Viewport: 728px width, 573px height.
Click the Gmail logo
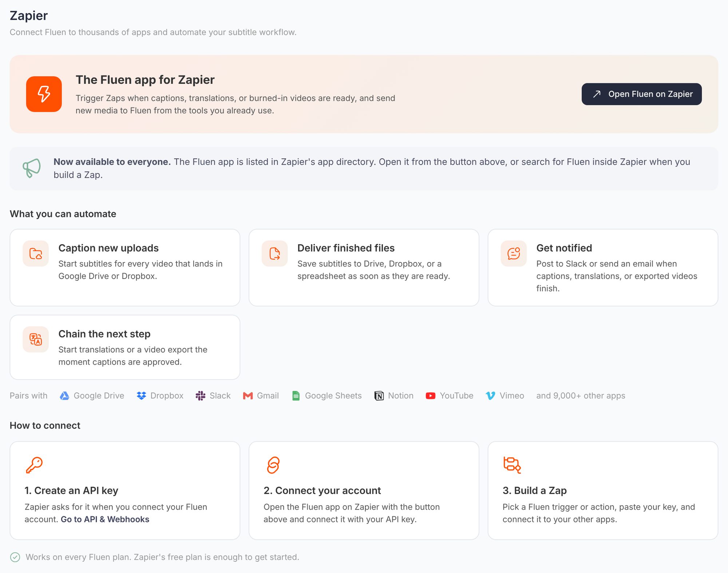(x=248, y=396)
